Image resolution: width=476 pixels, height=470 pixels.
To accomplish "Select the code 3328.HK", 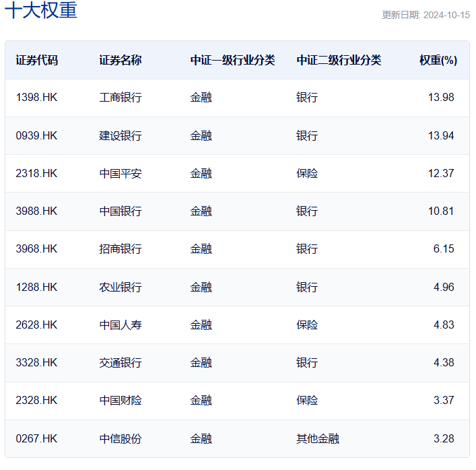I will pos(36,362).
